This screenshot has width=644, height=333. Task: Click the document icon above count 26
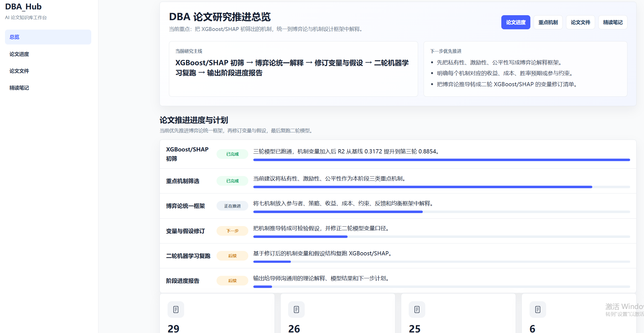point(296,310)
